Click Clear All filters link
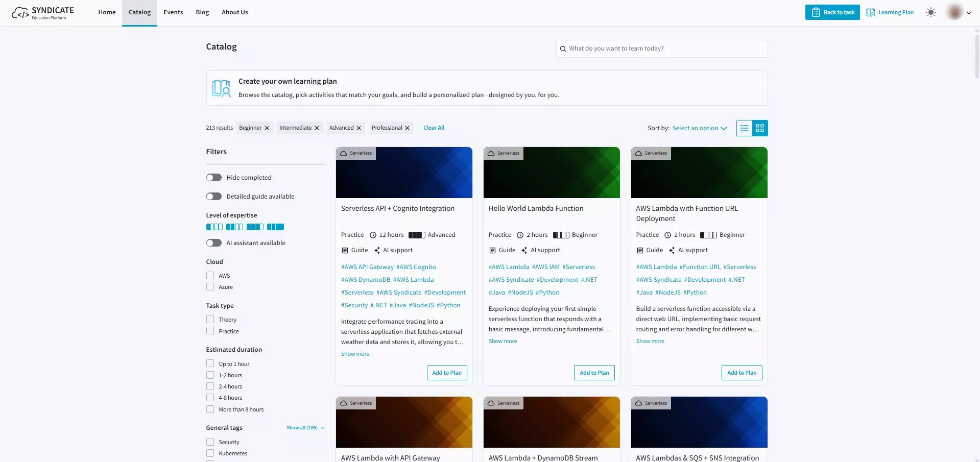This screenshot has height=462, width=980. coord(434,128)
